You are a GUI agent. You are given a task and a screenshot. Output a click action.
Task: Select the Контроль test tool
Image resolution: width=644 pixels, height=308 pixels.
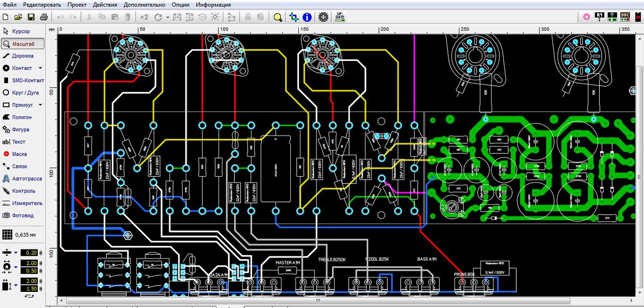tap(22, 191)
